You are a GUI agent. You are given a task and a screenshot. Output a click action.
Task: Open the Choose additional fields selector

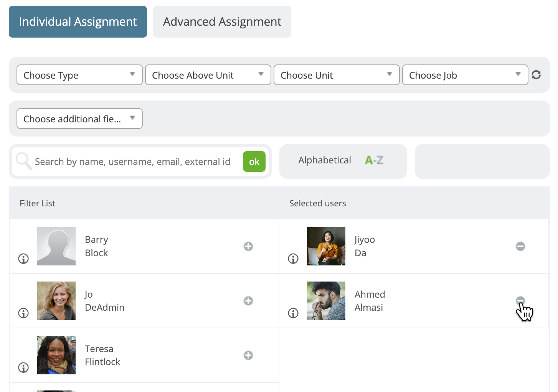(x=79, y=119)
